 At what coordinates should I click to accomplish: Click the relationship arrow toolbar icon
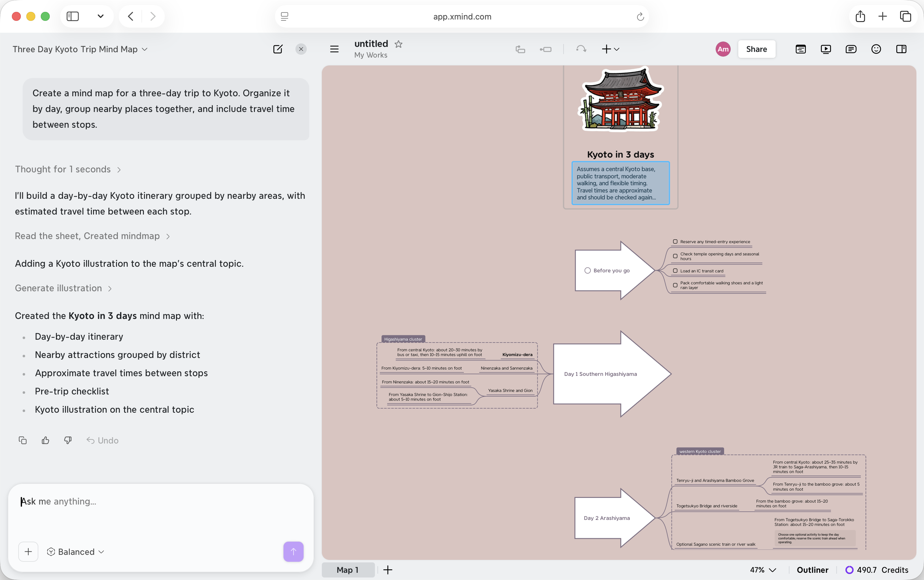581,49
